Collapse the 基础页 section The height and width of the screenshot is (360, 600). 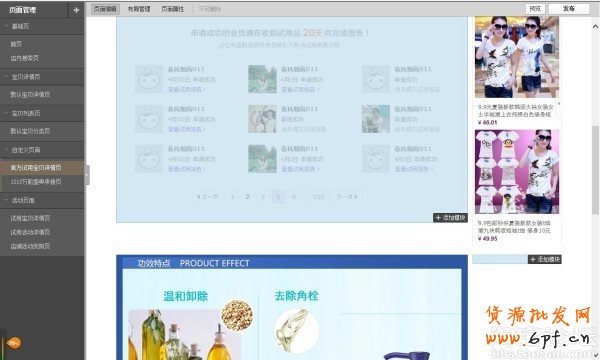(x=42, y=26)
